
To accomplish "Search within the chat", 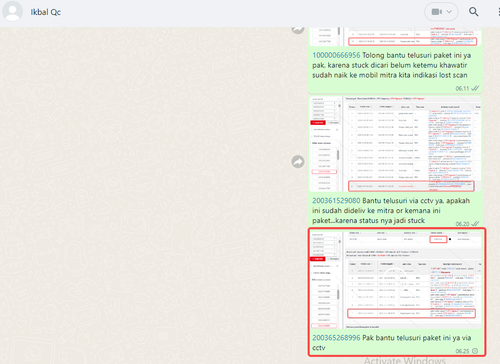I will click(x=474, y=12).
